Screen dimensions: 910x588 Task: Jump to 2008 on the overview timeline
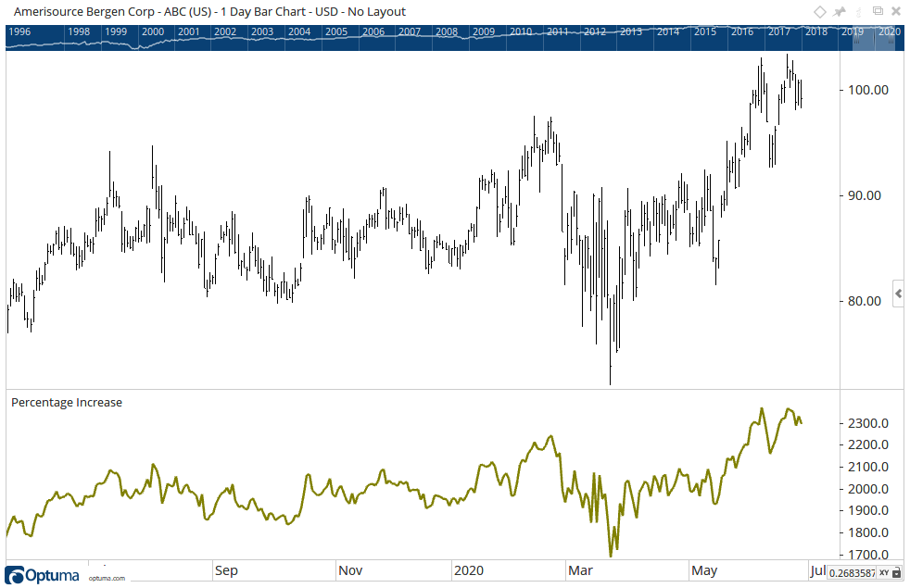[x=447, y=31]
